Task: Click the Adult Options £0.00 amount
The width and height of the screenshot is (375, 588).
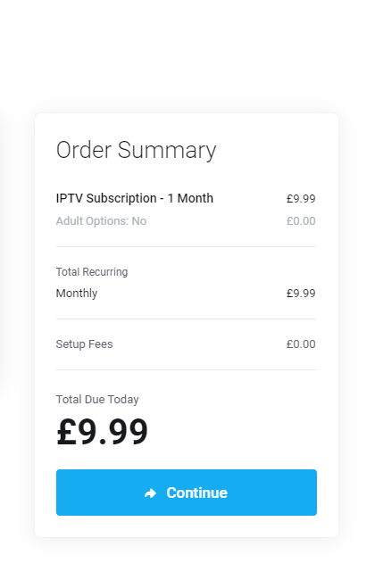Action: tap(301, 221)
